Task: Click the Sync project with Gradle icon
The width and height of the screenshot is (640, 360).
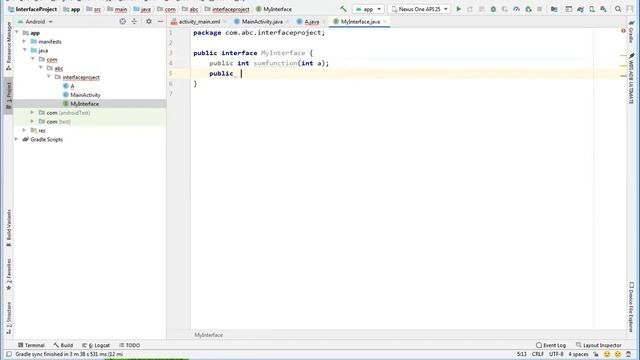Action: [x=580, y=9]
